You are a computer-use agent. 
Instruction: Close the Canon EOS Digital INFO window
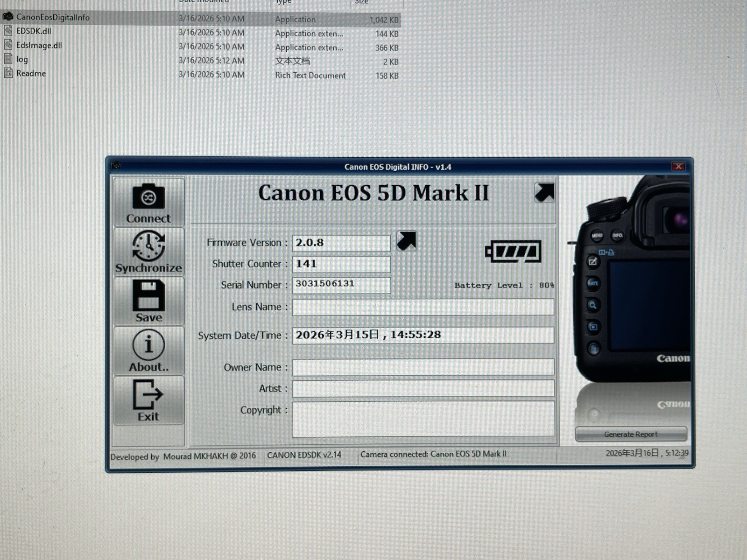678,167
